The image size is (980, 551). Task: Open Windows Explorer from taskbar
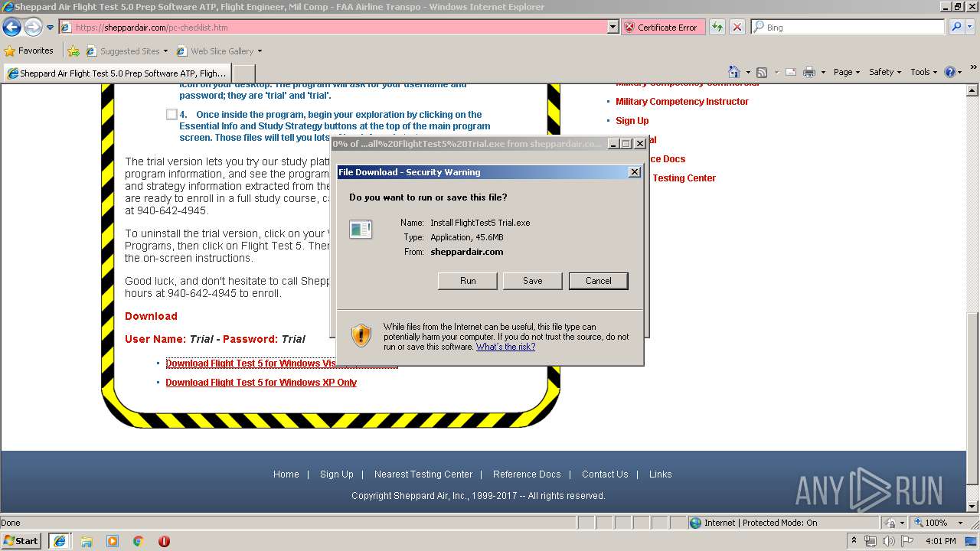pos(87,541)
